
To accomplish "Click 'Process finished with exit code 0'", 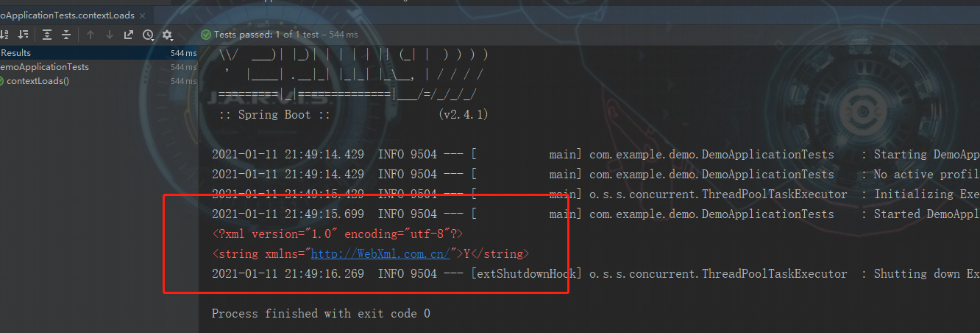I will 321,314.
